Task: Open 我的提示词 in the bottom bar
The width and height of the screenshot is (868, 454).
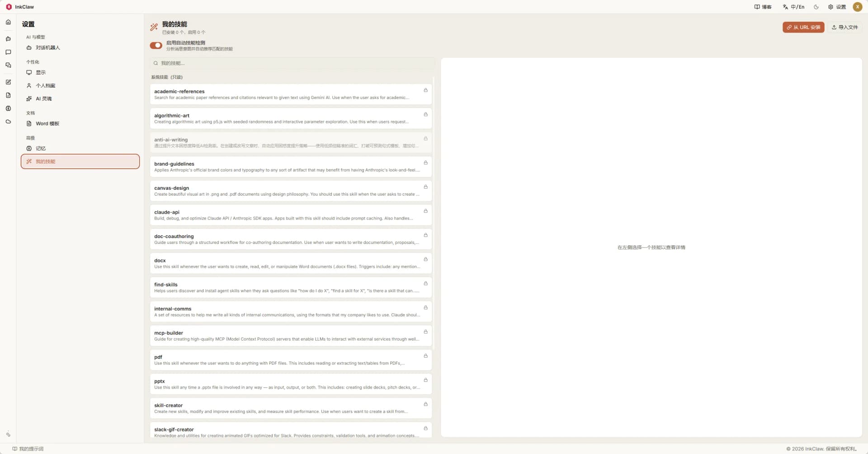Action: click(28, 449)
